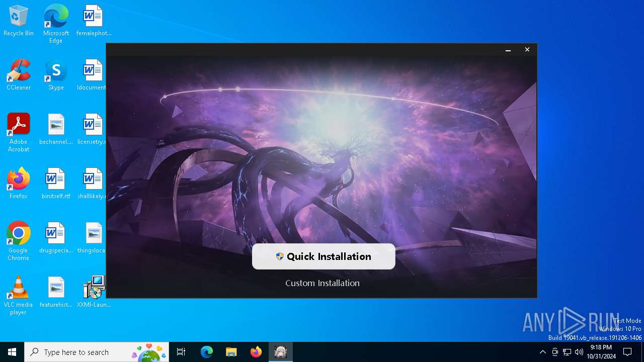Start the Quick Installation
The height and width of the screenshot is (362, 644).
pyautogui.click(x=324, y=256)
